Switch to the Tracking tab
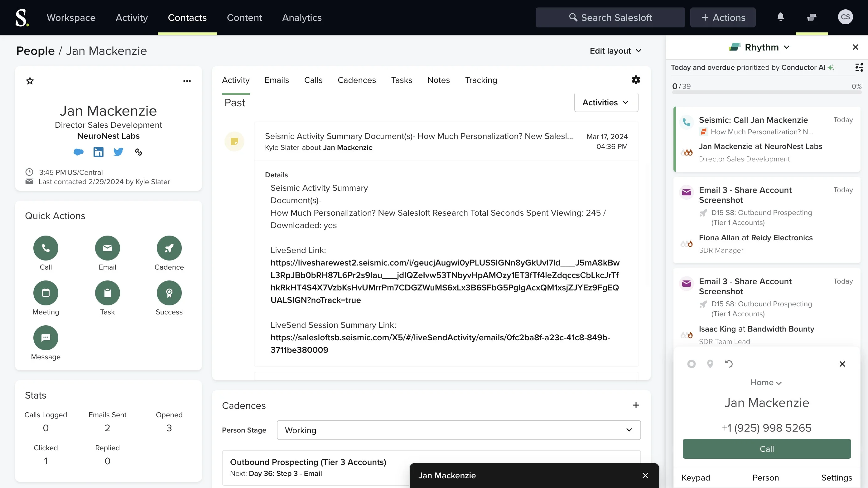Viewport: 868px width, 488px height. click(481, 80)
